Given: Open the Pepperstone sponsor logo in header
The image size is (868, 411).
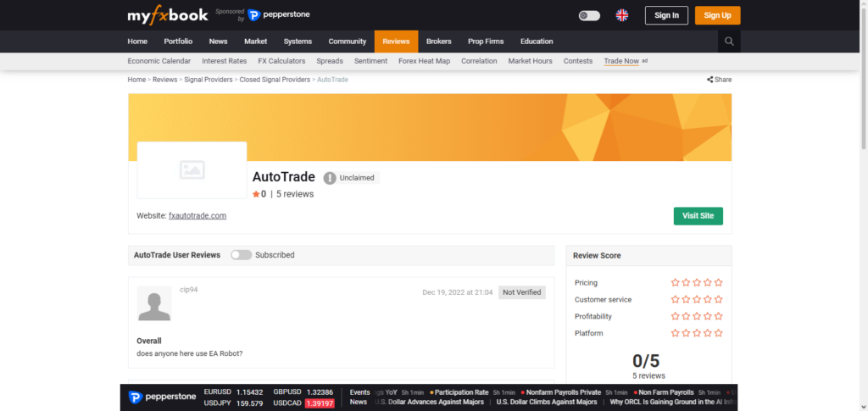Looking at the screenshot, I should click(x=279, y=15).
